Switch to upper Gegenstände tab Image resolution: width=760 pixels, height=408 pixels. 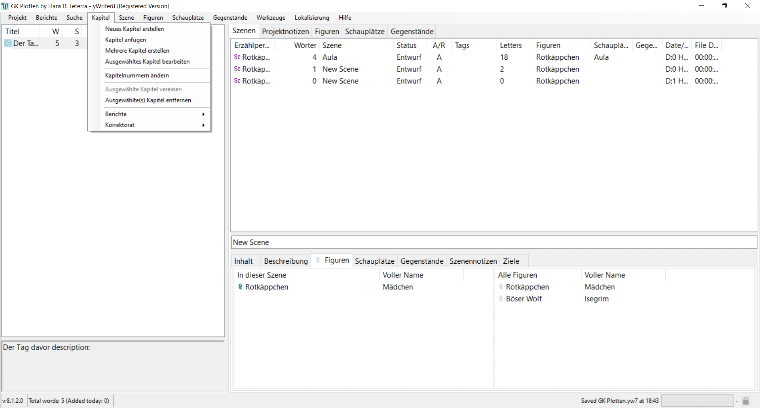[412, 31]
